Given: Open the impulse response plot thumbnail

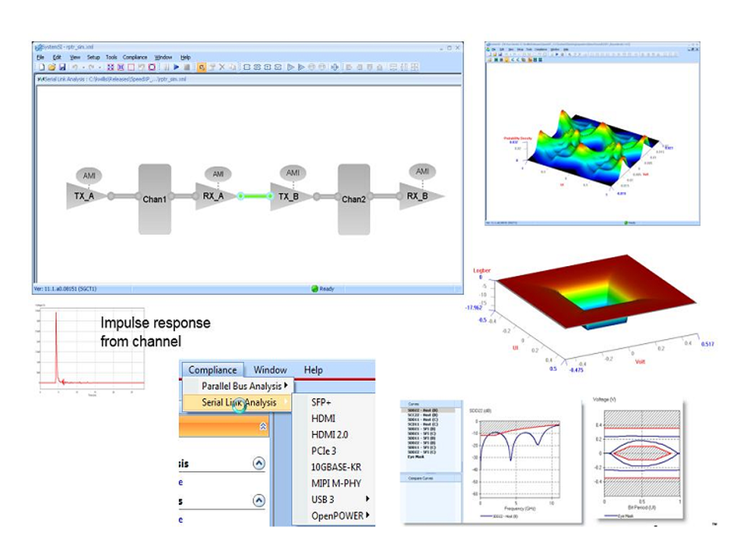Looking at the screenshot, I should pos(91,350).
